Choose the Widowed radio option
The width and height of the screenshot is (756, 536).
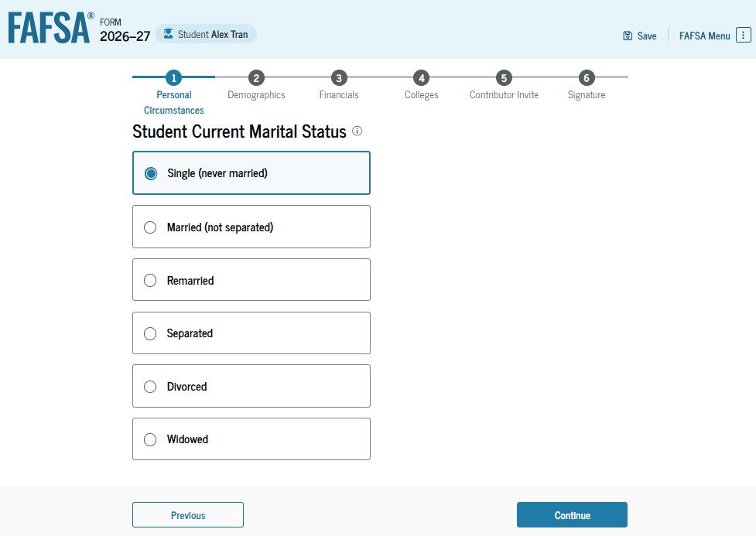pos(150,439)
